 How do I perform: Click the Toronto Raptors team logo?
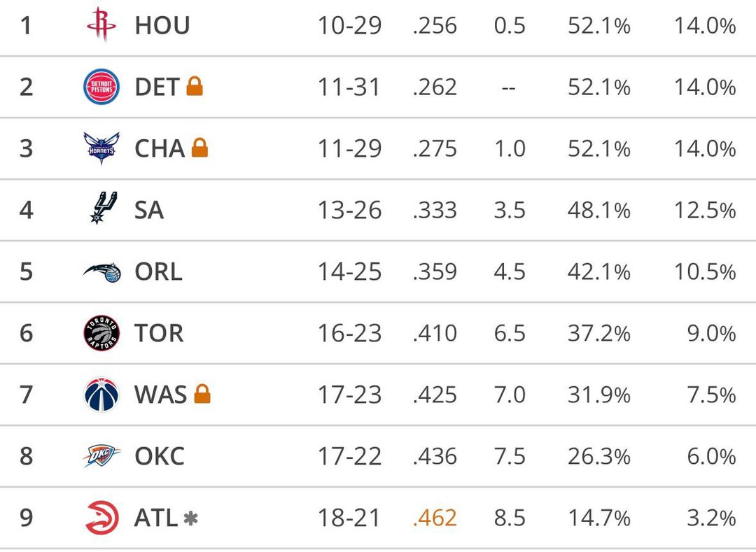[x=101, y=333]
